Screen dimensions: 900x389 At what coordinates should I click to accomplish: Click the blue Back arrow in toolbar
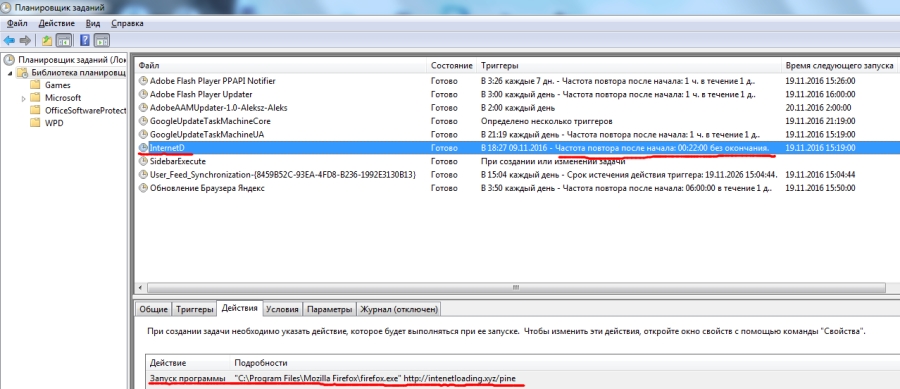(x=9, y=40)
